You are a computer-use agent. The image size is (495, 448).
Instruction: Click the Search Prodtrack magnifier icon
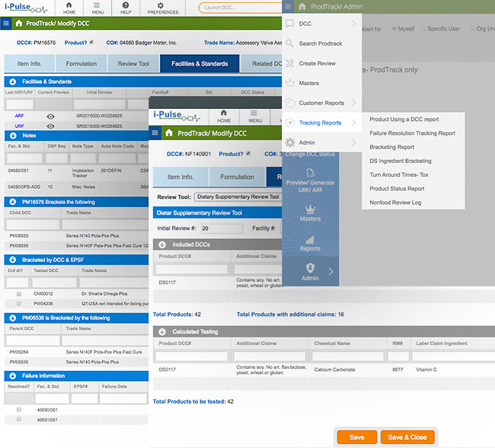tap(289, 43)
